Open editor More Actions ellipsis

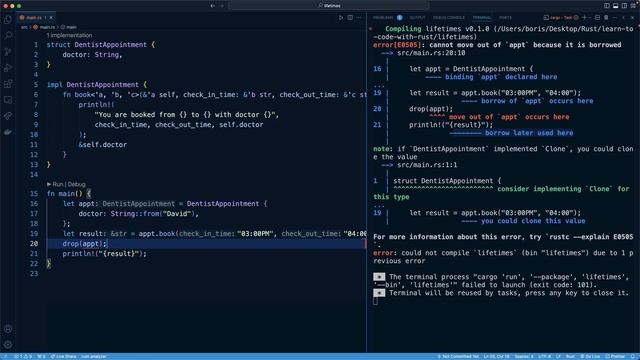point(359,18)
